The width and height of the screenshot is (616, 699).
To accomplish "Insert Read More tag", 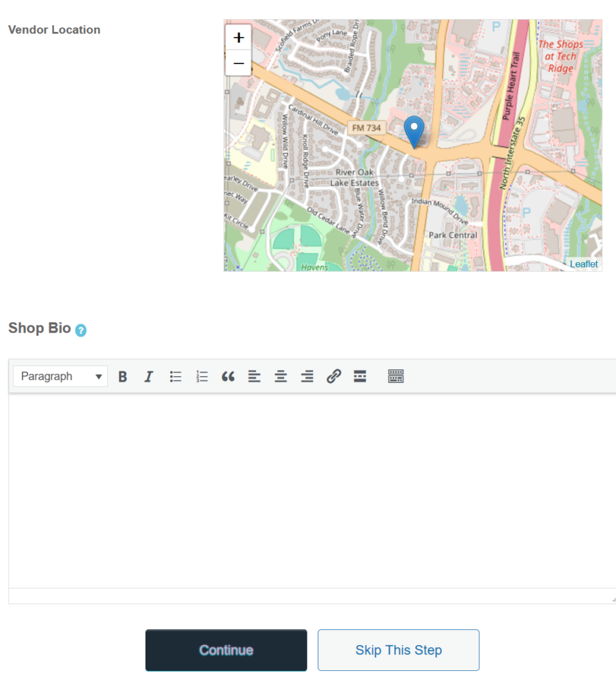I will click(360, 376).
